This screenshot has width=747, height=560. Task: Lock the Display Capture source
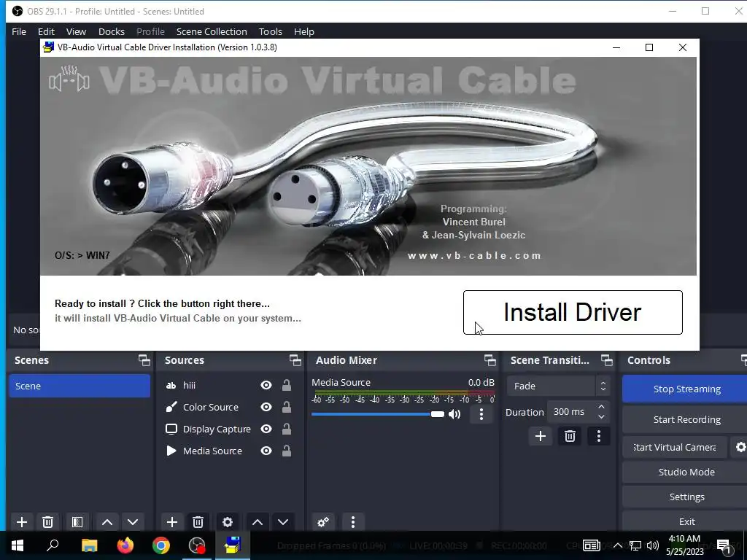coord(286,429)
